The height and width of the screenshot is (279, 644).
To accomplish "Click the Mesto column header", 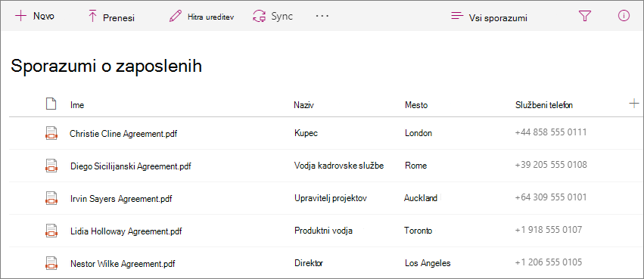I will click(x=416, y=105).
